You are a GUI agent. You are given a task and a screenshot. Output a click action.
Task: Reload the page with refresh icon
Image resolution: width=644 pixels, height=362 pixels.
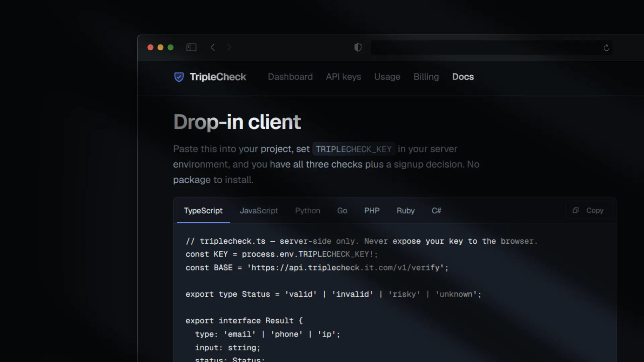(606, 48)
